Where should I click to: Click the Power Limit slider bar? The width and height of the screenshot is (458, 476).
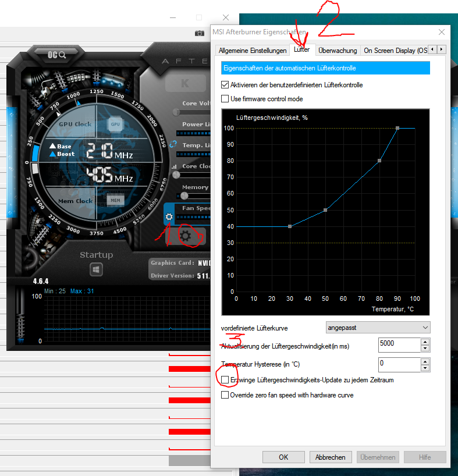pyautogui.click(x=193, y=133)
